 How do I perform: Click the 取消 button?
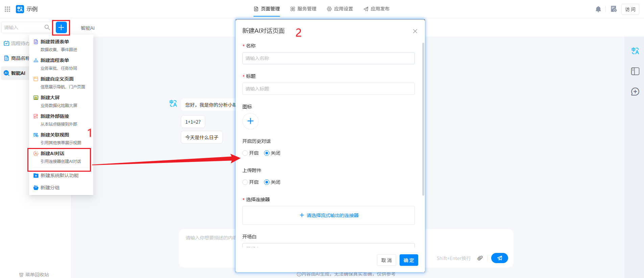(x=386, y=260)
